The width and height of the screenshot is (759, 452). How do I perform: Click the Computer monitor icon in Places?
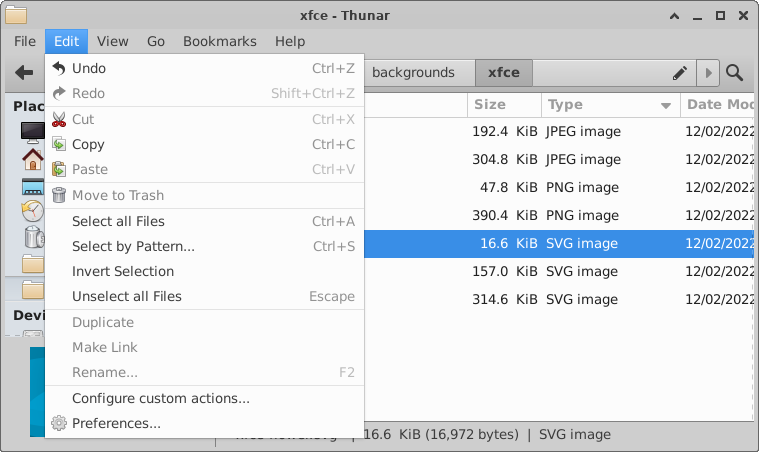[32, 133]
